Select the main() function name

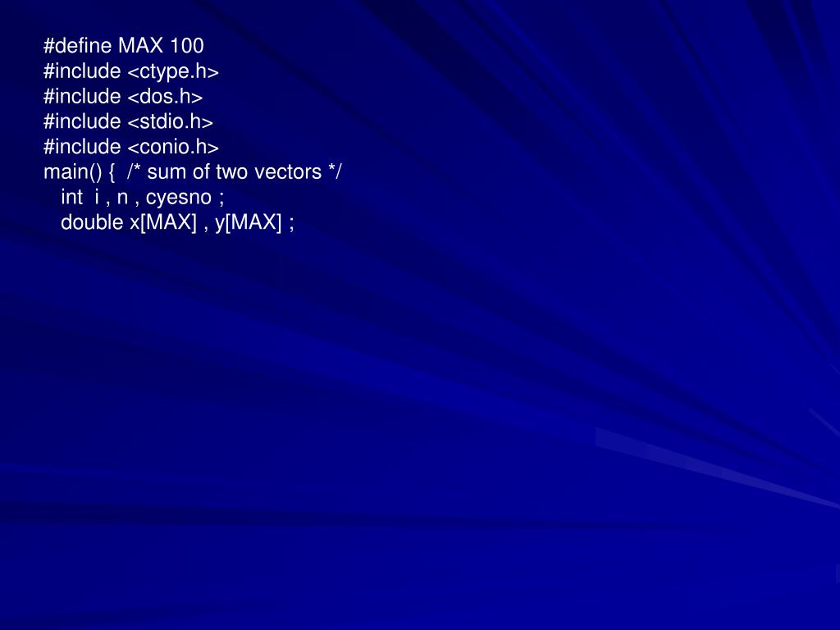72,172
